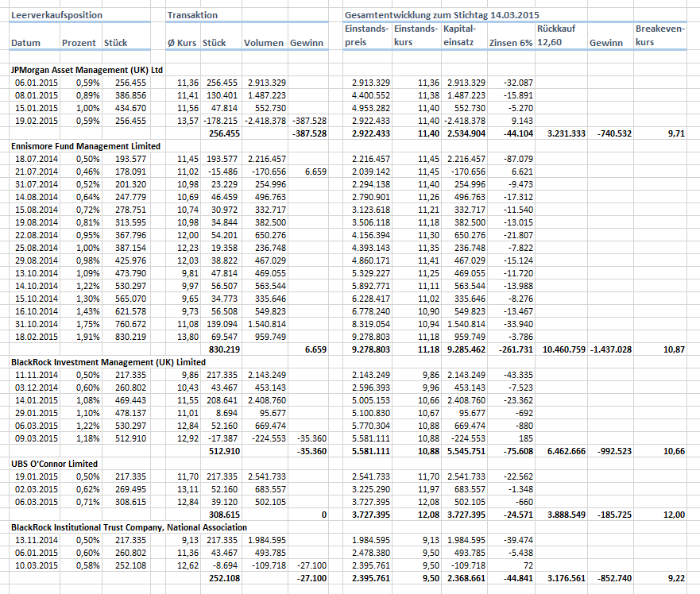Screen dimensions: 700x594
Task: Click date cell 19.01.2015
Action: coord(37,476)
